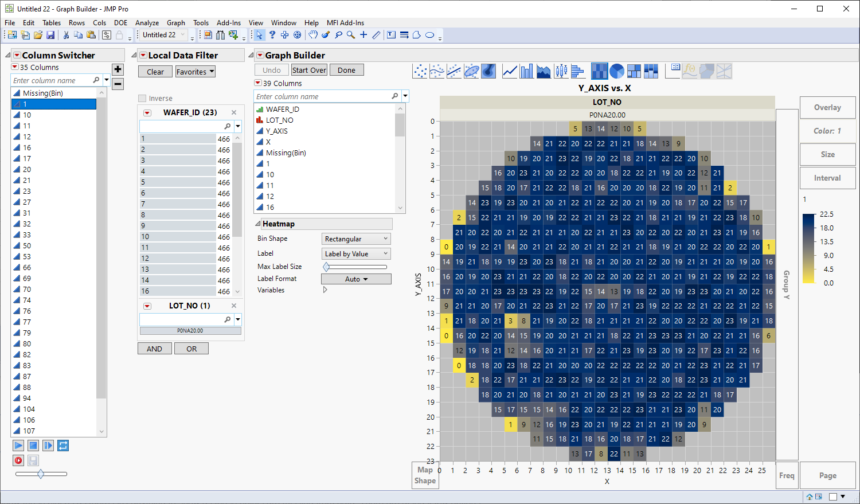Open the DOE menu
Viewport: 860px width, 504px height.
[x=120, y=23]
